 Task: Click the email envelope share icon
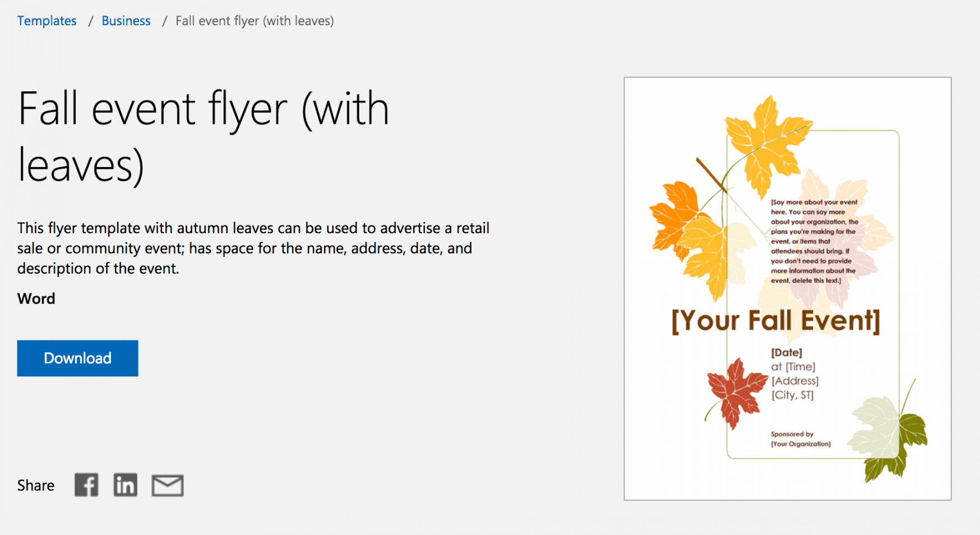(167, 486)
